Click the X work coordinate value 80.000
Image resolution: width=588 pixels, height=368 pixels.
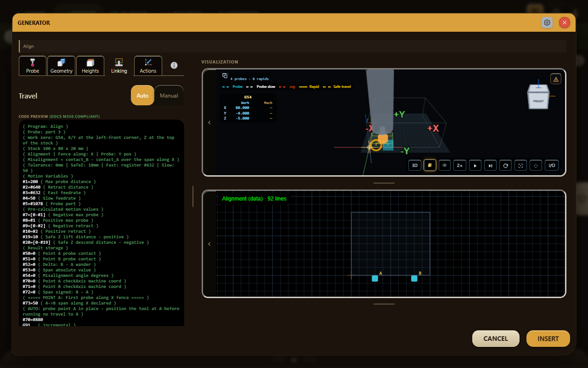pos(242,108)
